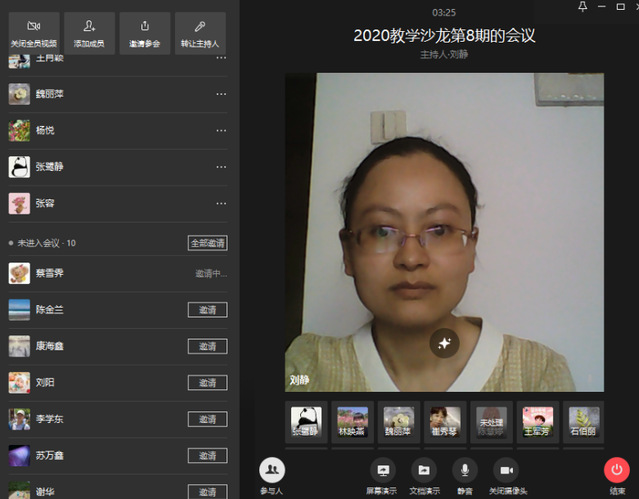Start 屏幕演示 screen sharing
The width and height of the screenshot is (639, 499).
tap(382, 473)
